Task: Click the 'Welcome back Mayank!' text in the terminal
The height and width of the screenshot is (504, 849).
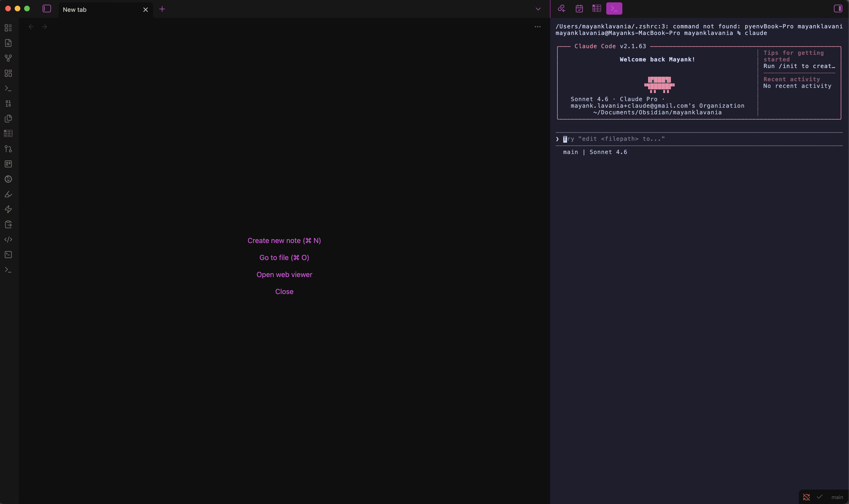Action: 657,60
